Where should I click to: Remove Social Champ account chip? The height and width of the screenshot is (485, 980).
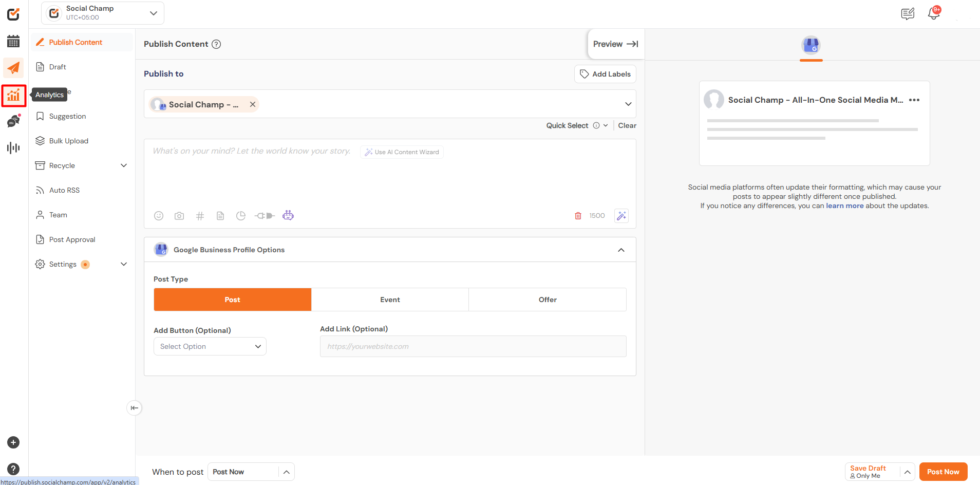click(x=253, y=104)
